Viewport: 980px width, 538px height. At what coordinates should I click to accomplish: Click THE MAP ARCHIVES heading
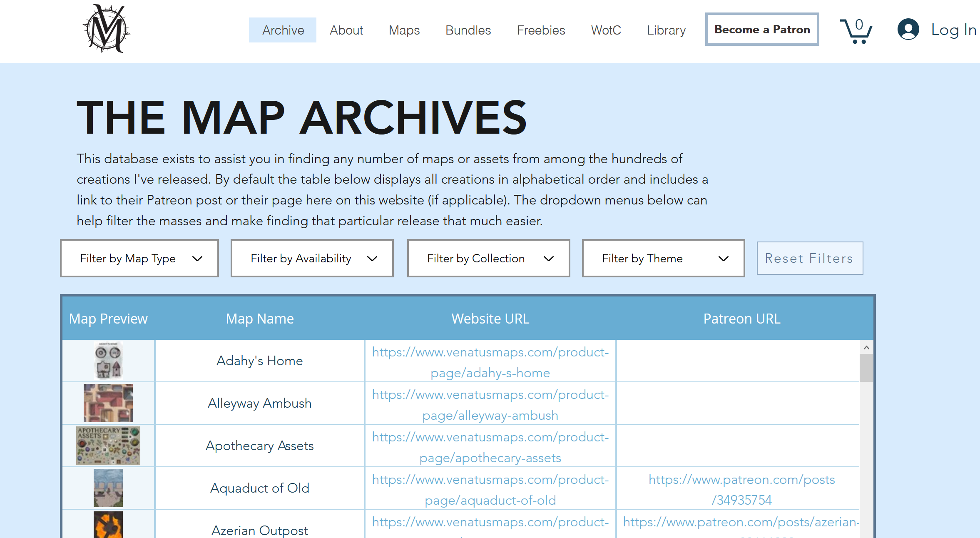tap(302, 117)
